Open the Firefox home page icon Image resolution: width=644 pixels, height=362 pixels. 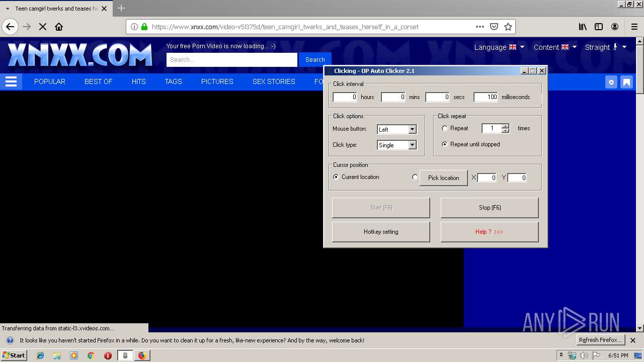tap(59, 27)
